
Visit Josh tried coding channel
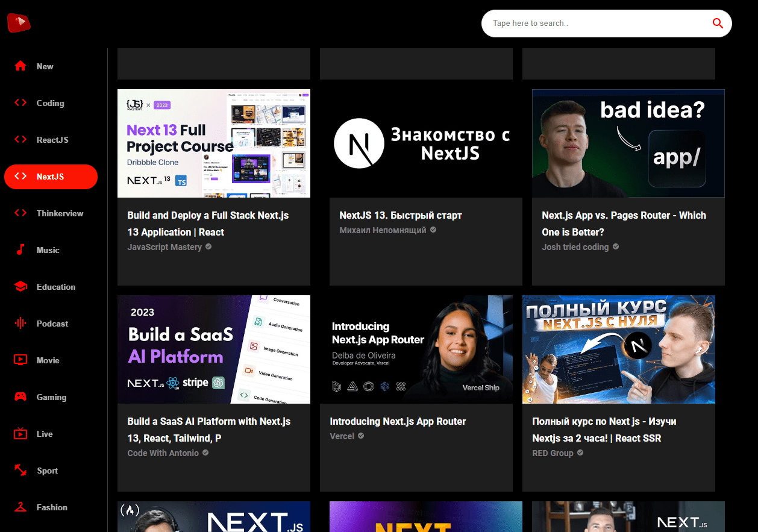pyautogui.click(x=575, y=247)
